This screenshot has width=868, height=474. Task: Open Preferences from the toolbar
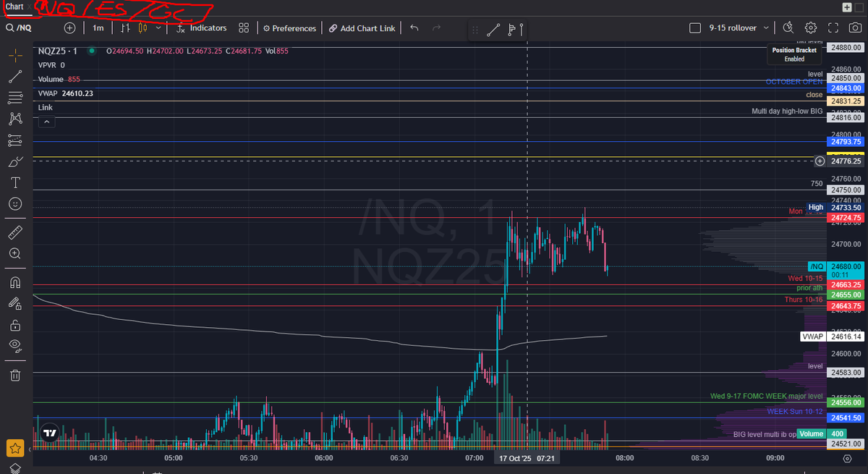tap(289, 27)
